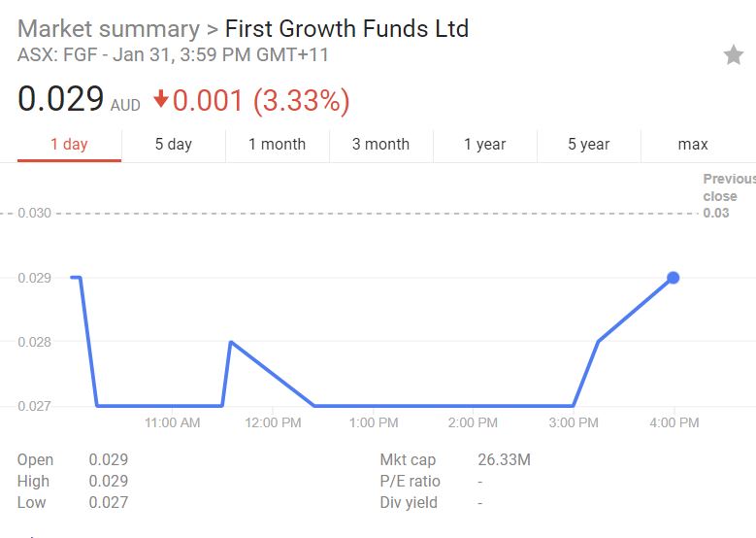Viewport: 756px width, 538px height.
Task: Click the First Growth Funds Ltd title
Action: (346, 29)
